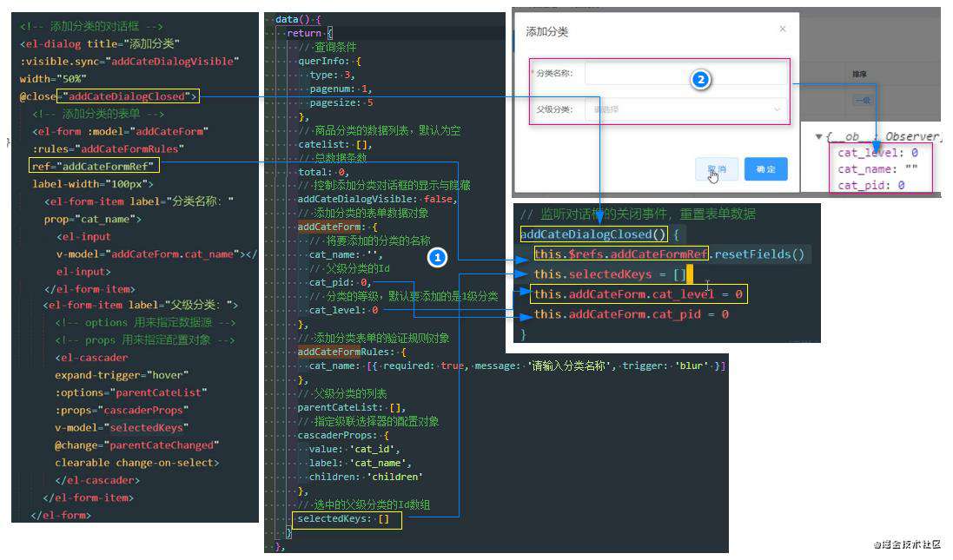Screen dimensions: 953x560
Task: Click 'cat_level: 0' in the Observer output
Action: coord(877,153)
